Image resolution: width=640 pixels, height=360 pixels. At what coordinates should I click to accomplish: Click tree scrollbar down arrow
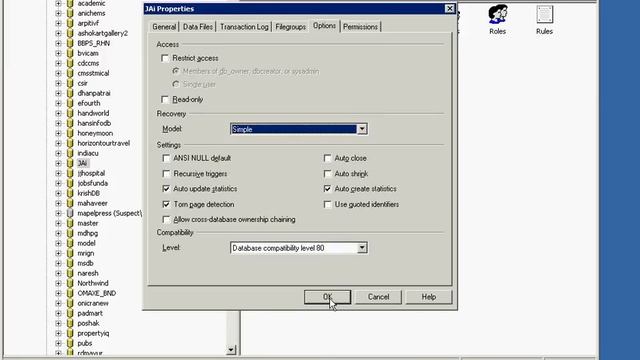[x=231, y=350]
